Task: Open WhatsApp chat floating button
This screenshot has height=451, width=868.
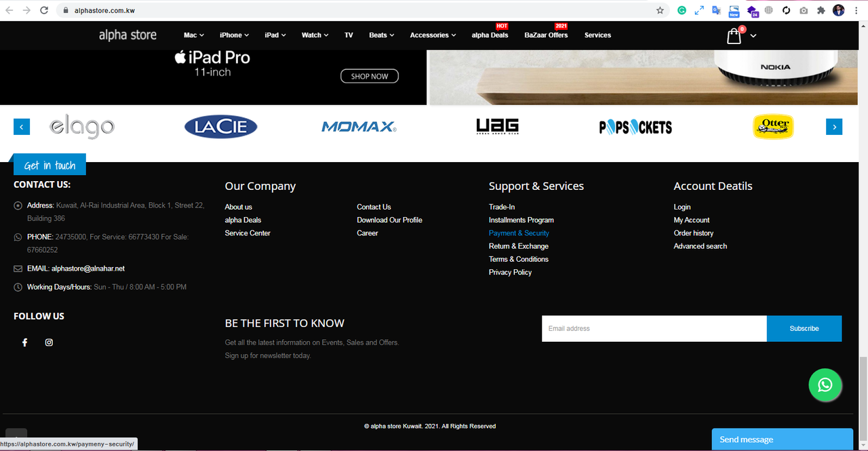Action: click(x=825, y=385)
